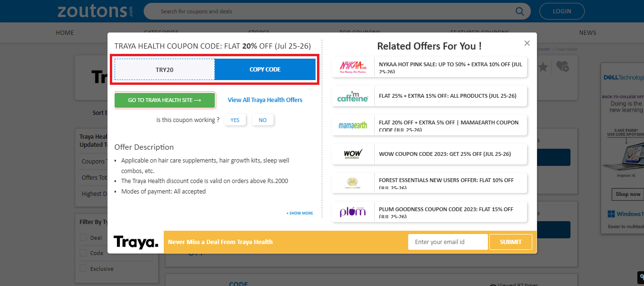Screen dimensions: 644x286
Task: Expand description with Show More
Action: click(x=300, y=213)
